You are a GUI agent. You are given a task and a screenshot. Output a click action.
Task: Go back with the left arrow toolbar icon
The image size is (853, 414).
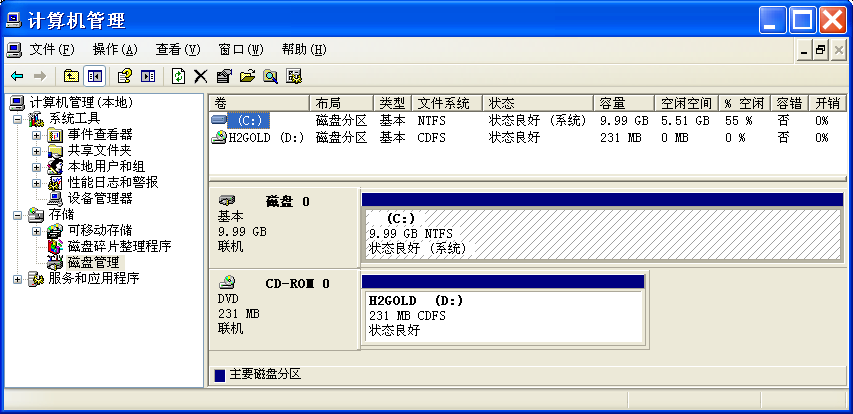[x=17, y=76]
